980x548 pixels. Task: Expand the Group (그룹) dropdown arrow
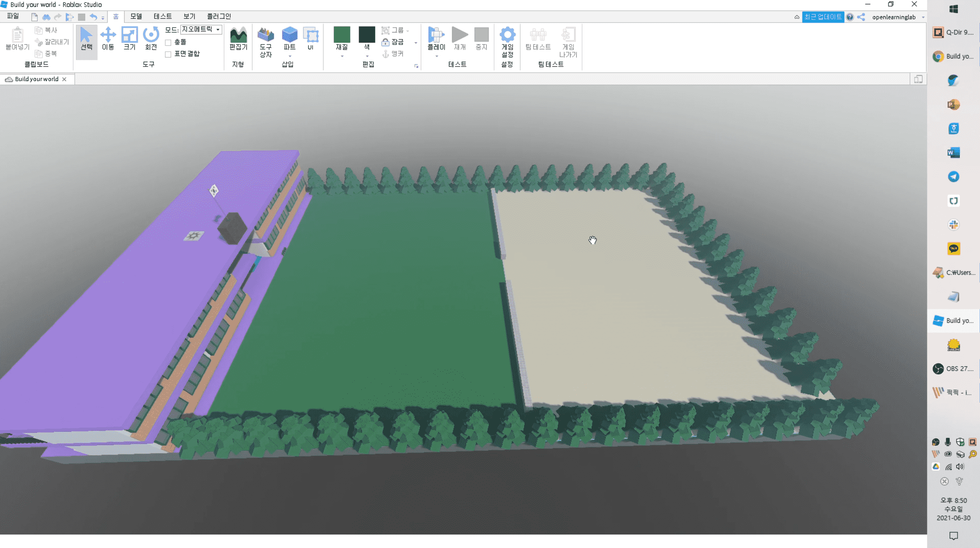coord(408,31)
